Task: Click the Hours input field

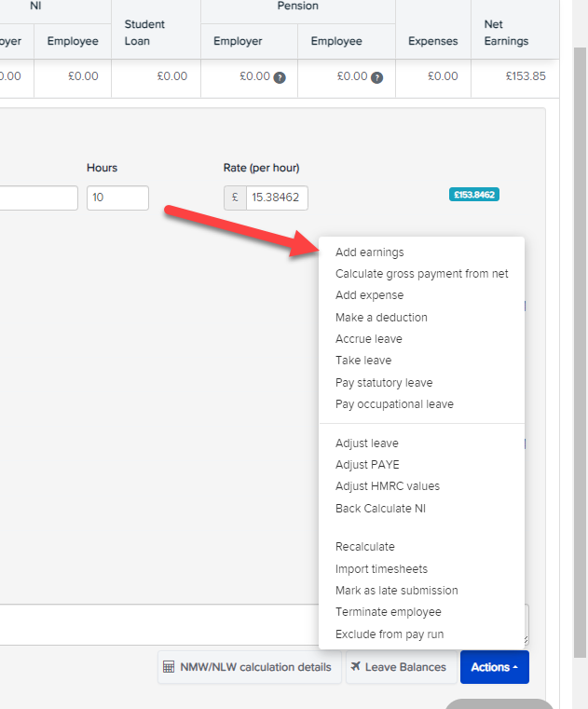Action: point(117,198)
